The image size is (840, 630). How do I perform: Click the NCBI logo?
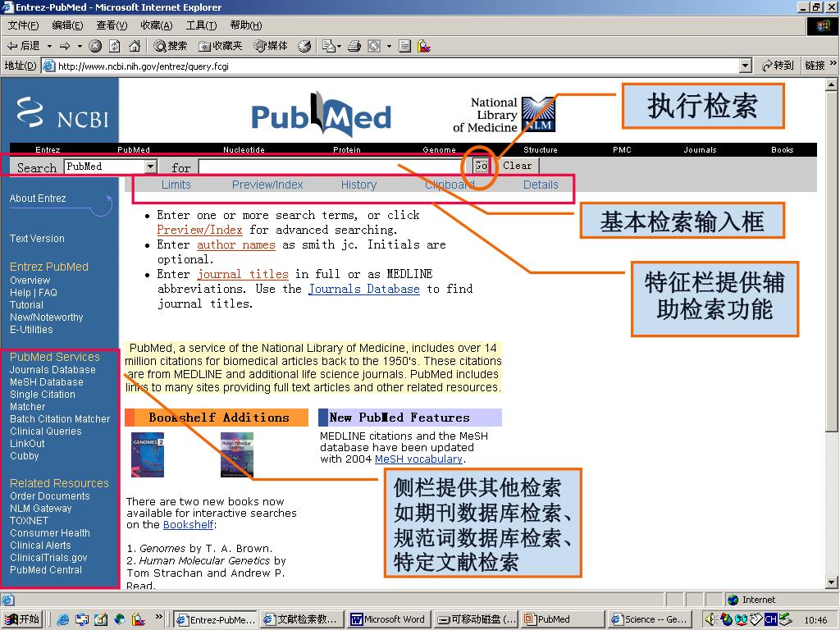tap(62, 113)
